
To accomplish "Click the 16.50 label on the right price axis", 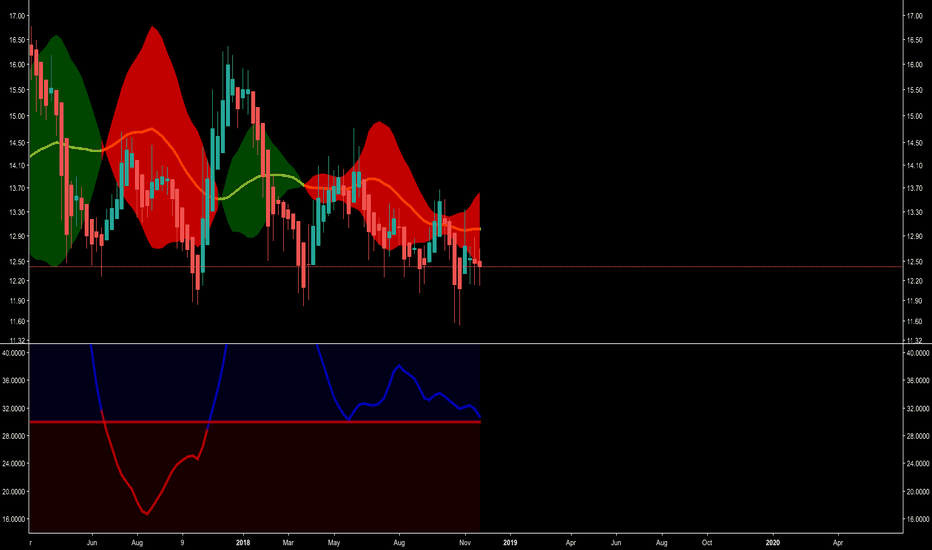I will pyautogui.click(x=914, y=40).
